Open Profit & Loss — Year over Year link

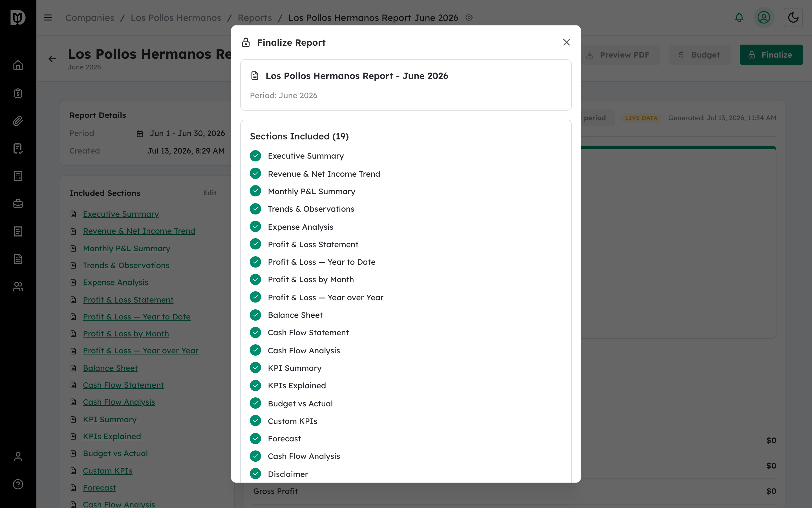coord(141,351)
